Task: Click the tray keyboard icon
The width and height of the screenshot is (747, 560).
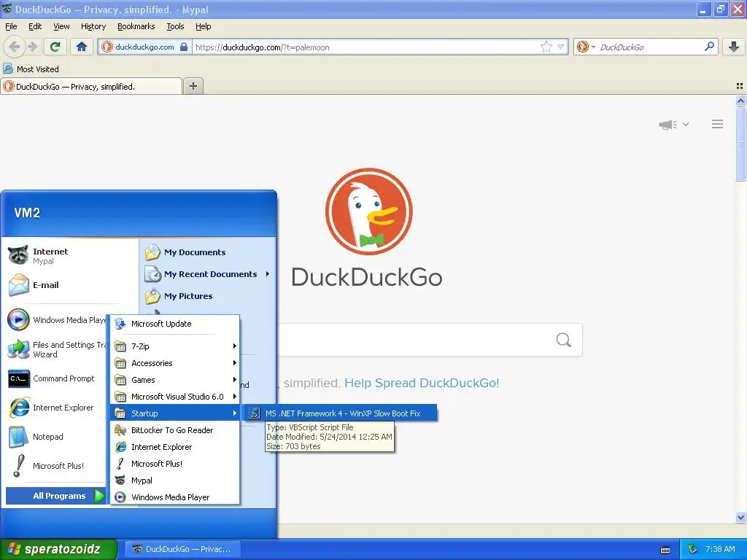Action: coord(665,550)
